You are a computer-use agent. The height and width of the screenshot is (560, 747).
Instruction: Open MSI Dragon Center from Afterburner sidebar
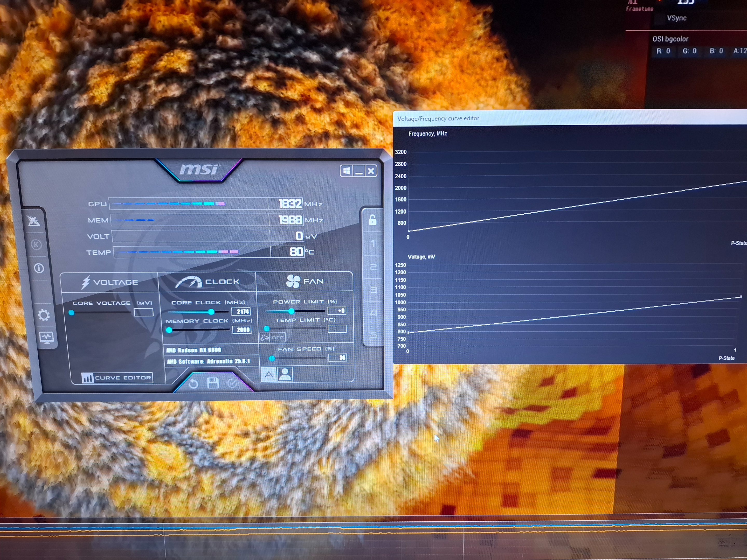click(x=34, y=221)
